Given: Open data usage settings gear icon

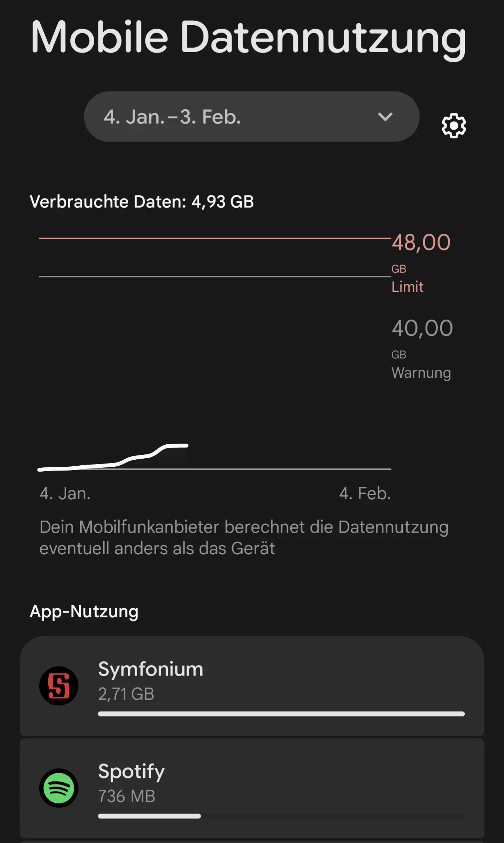Looking at the screenshot, I should coord(454,125).
